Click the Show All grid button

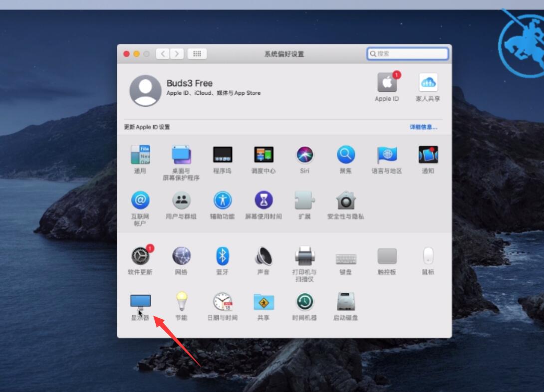(x=197, y=54)
